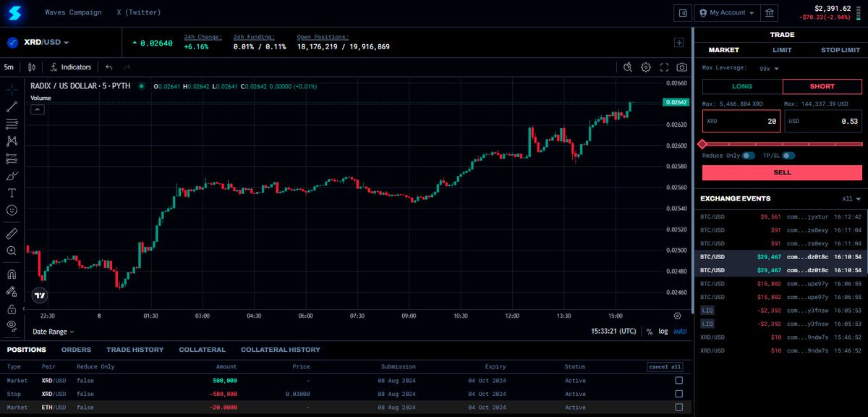Screen dimensions: 868x417
Task: Toggle the Reduce Only switch
Action: pos(748,156)
